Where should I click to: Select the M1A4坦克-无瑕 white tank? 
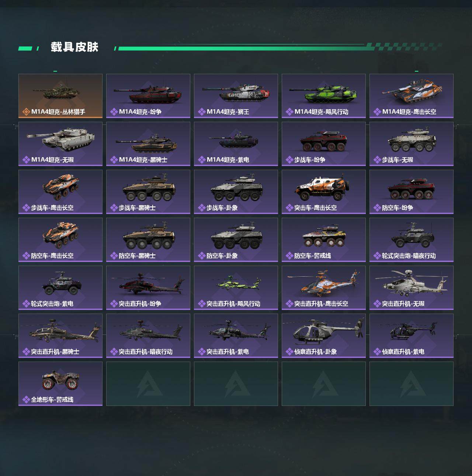(60, 144)
